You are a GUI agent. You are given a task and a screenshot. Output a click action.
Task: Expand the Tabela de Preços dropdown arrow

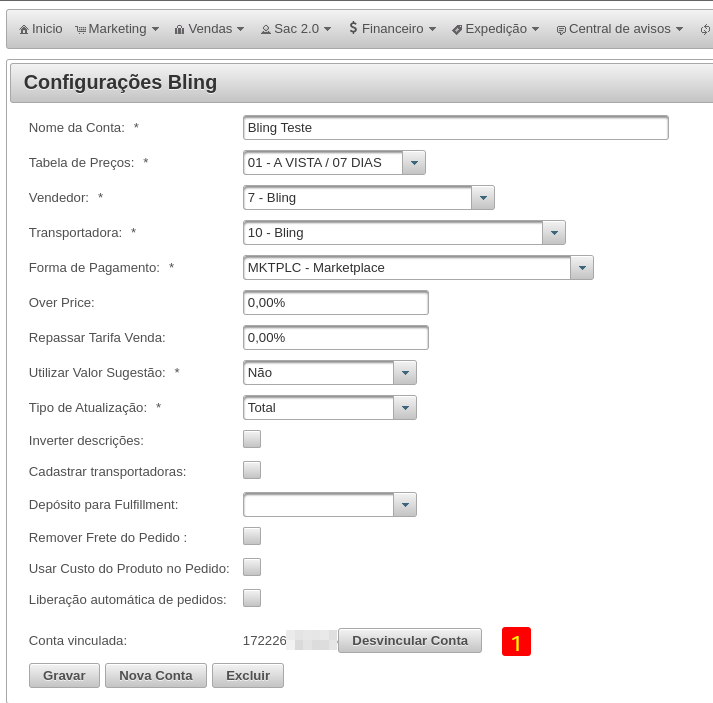(x=414, y=163)
